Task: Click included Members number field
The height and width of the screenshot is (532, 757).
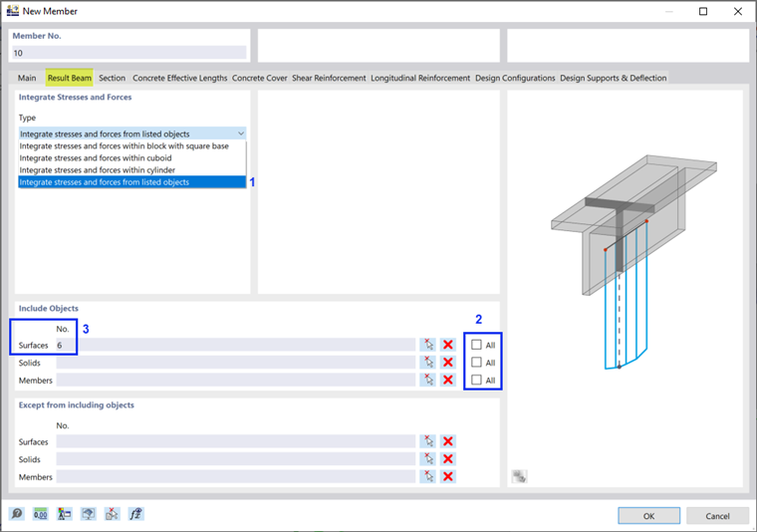Action: (x=236, y=380)
